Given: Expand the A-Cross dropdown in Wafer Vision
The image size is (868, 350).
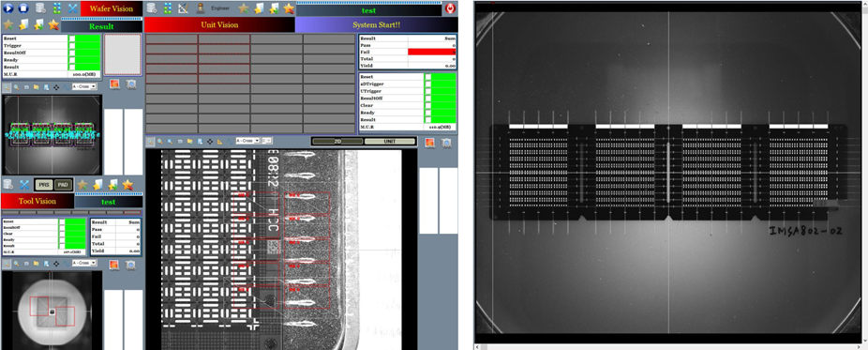Looking at the screenshot, I should (x=84, y=86).
